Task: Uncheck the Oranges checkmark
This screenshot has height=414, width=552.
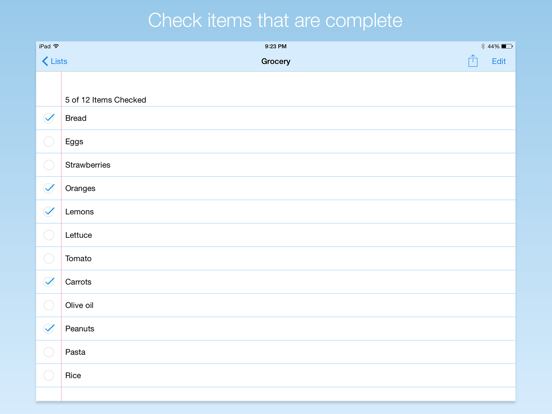Action: point(49,188)
